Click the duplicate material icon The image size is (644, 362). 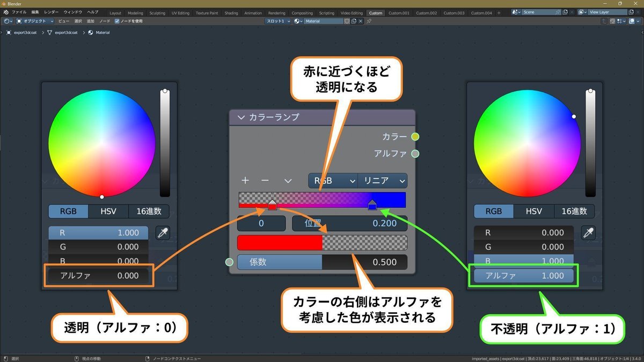354,21
